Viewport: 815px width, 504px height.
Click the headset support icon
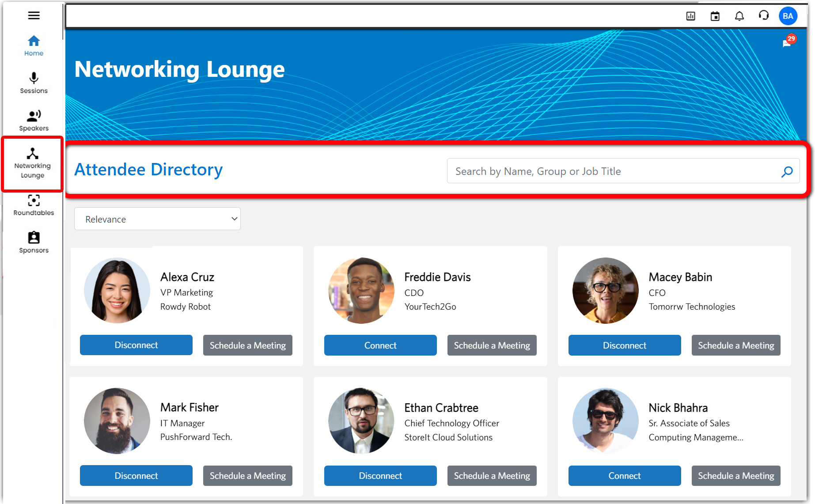tap(764, 16)
